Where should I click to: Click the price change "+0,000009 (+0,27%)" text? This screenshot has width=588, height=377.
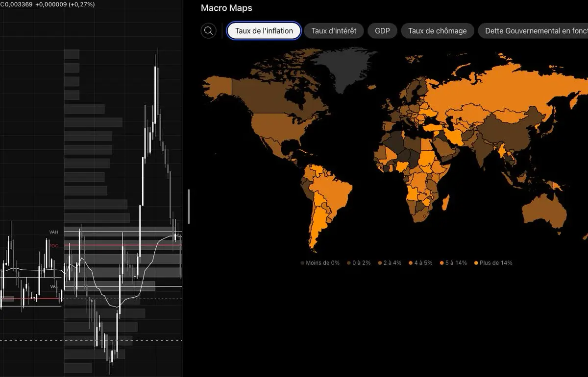click(65, 4)
